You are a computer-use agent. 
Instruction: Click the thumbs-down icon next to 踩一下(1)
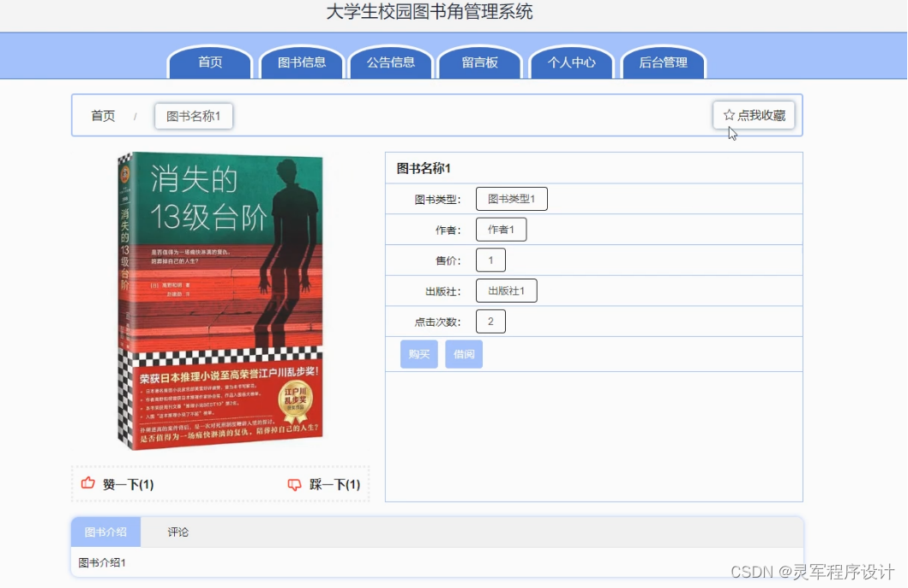click(x=294, y=483)
